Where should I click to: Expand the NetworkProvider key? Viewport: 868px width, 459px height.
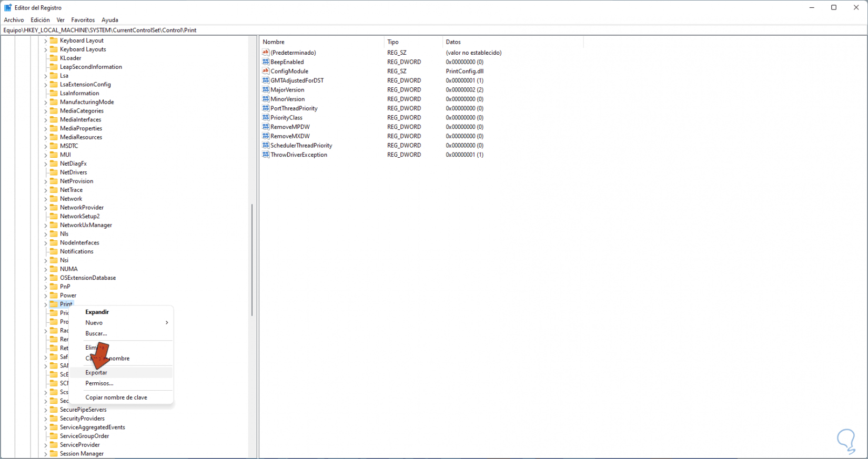(x=46, y=208)
